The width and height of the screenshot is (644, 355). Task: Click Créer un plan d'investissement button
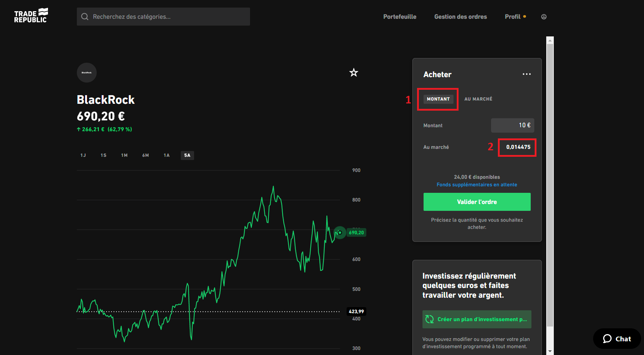coord(477,319)
